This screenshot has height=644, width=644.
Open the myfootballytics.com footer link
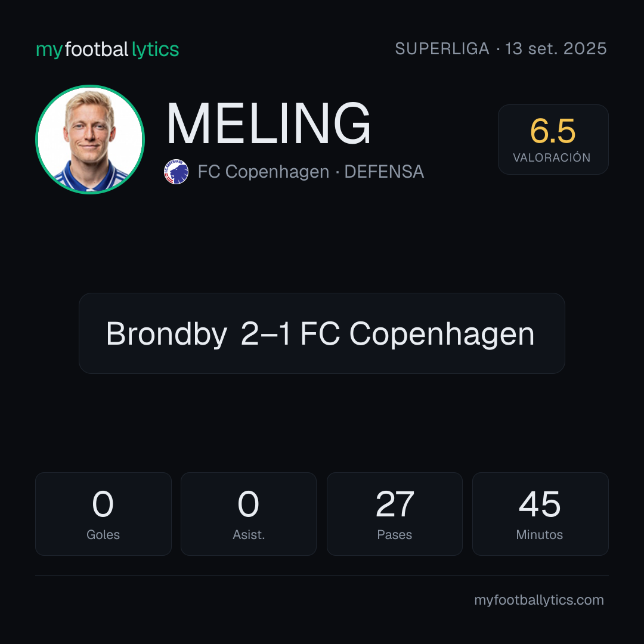(x=539, y=600)
